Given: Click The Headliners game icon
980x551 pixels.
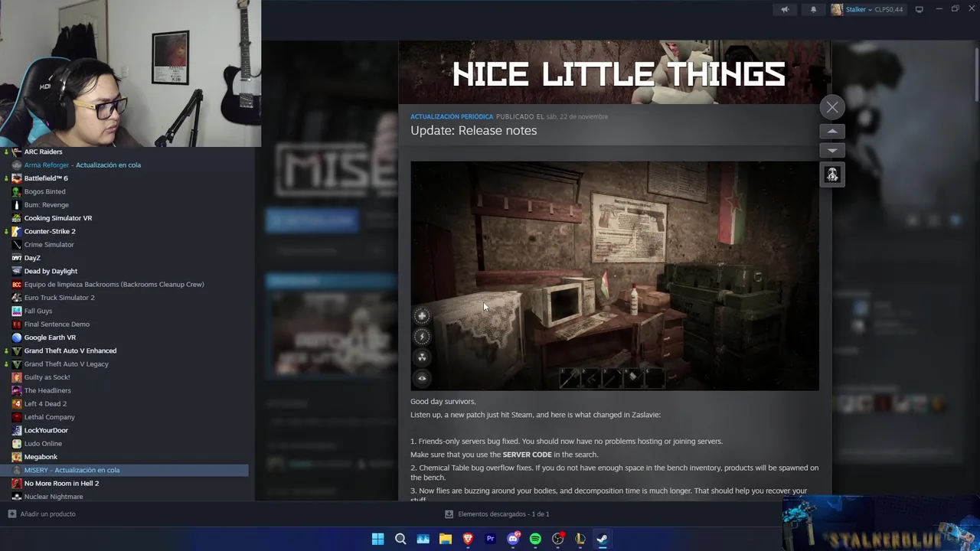Looking at the screenshot, I should tap(17, 390).
